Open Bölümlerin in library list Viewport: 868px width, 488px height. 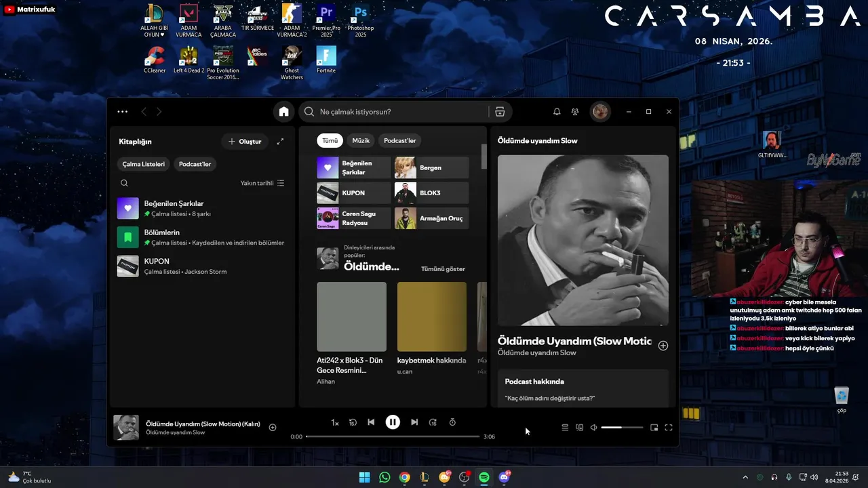coord(202,237)
